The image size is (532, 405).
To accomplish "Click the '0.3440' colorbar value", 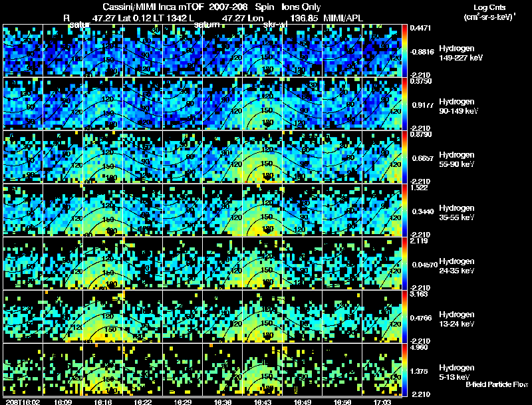I will coord(422,211).
